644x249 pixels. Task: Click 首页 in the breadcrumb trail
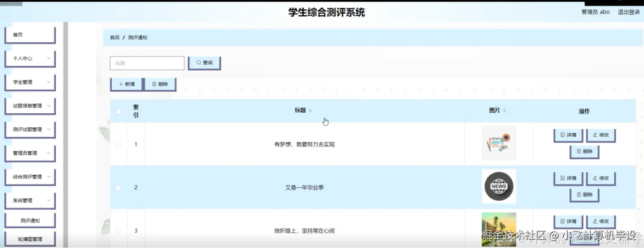click(x=114, y=38)
